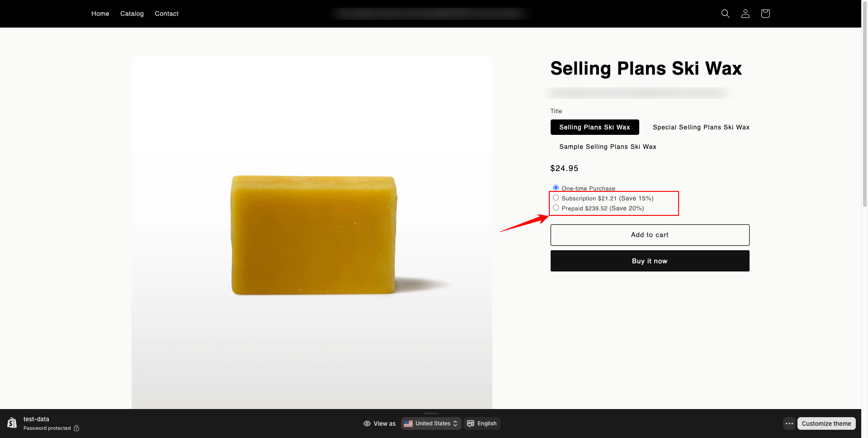Open the English language selector

pyautogui.click(x=486, y=424)
